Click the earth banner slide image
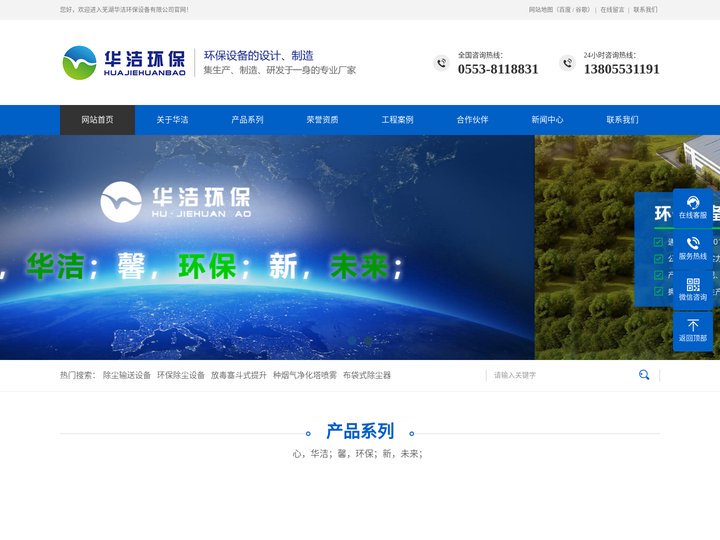Viewport: 720px width, 540px height. 267,248
